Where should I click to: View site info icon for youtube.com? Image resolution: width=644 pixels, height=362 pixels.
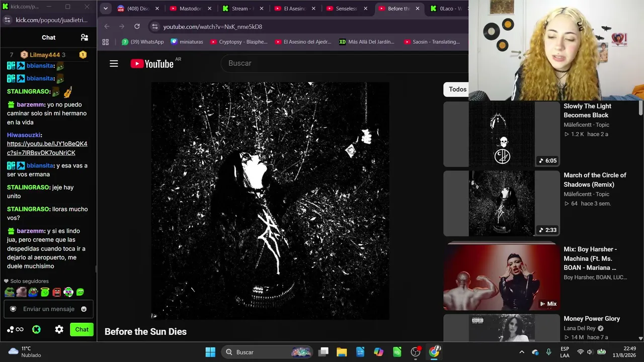coord(155,27)
